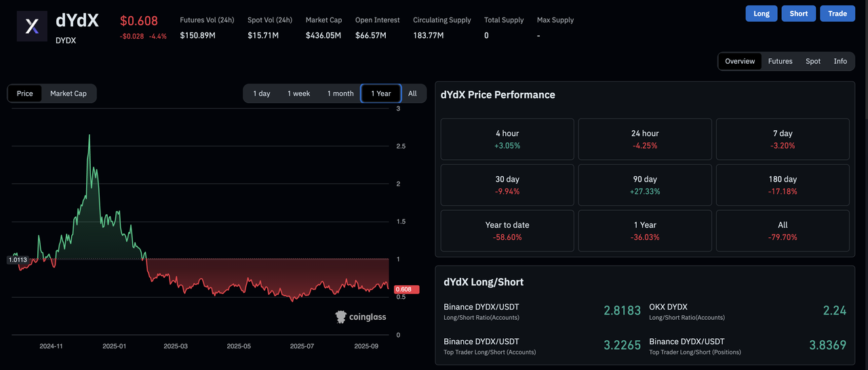Switch to the Futures tab
The height and width of the screenshot is (370, 868).
(780, 61)
